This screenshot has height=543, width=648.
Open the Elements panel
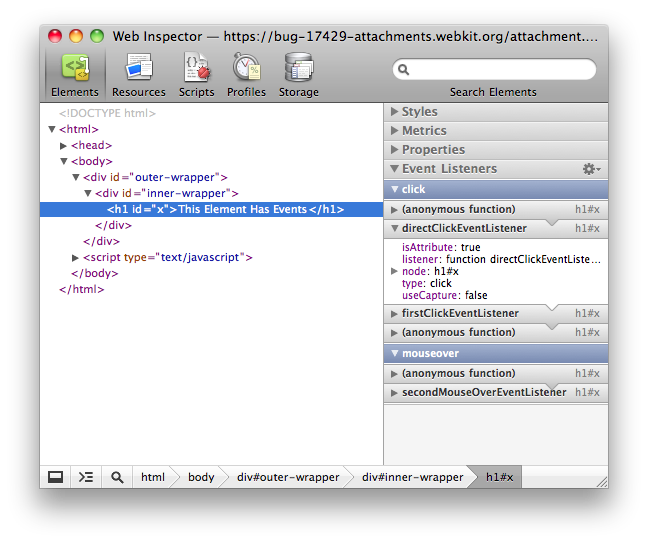75,75
